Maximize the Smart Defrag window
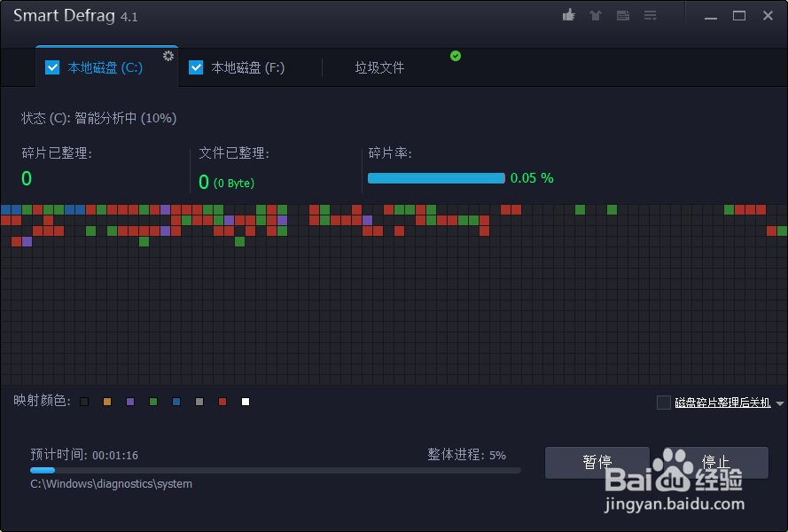 click(x=739, y=16)
